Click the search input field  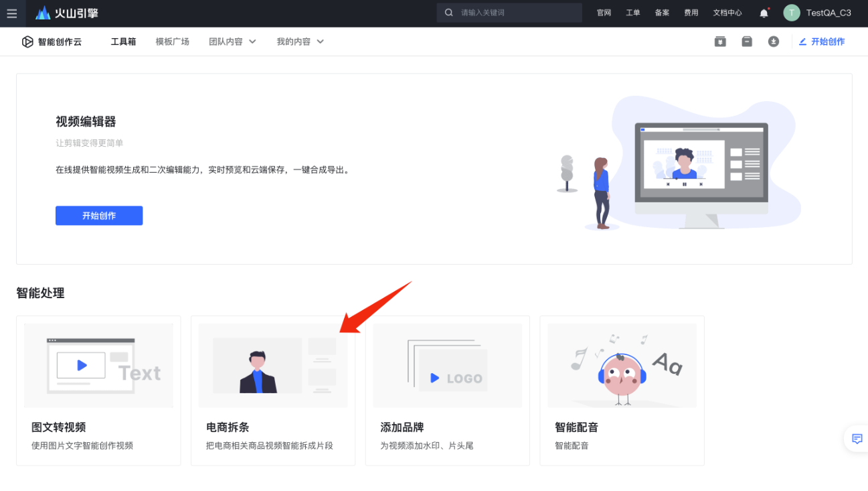509,13
